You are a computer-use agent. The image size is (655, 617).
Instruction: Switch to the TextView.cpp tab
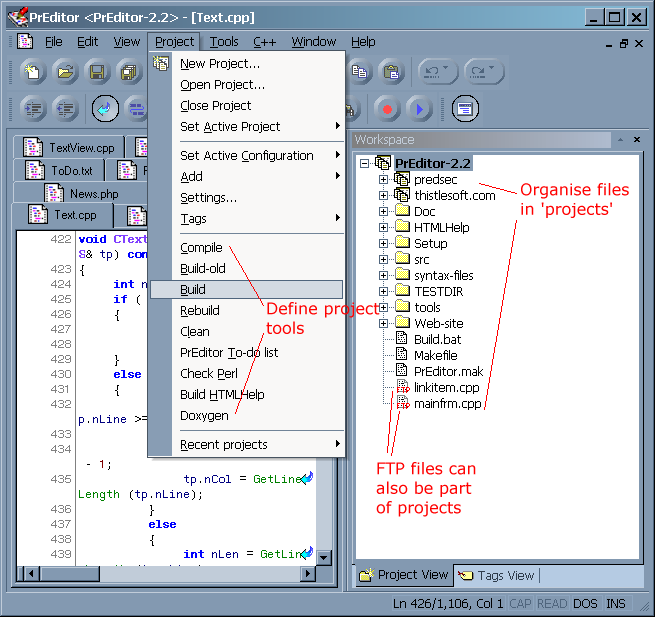pyautogui.click(x=69, y=147)
